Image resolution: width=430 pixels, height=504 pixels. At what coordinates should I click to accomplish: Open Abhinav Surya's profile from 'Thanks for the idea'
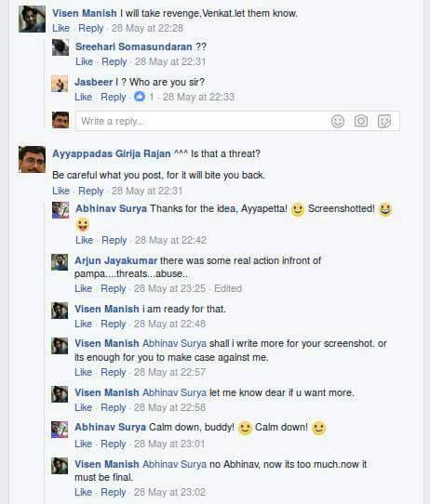coord(112,208)
